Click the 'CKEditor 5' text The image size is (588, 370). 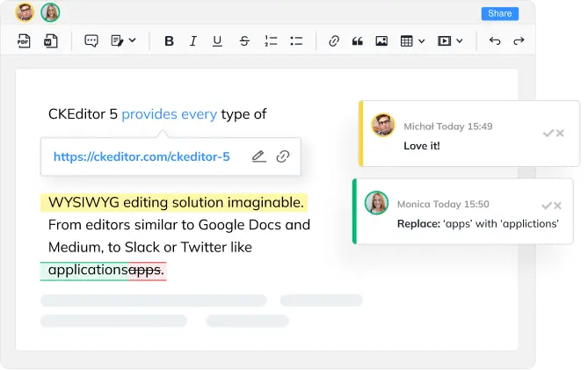point(83,114)
